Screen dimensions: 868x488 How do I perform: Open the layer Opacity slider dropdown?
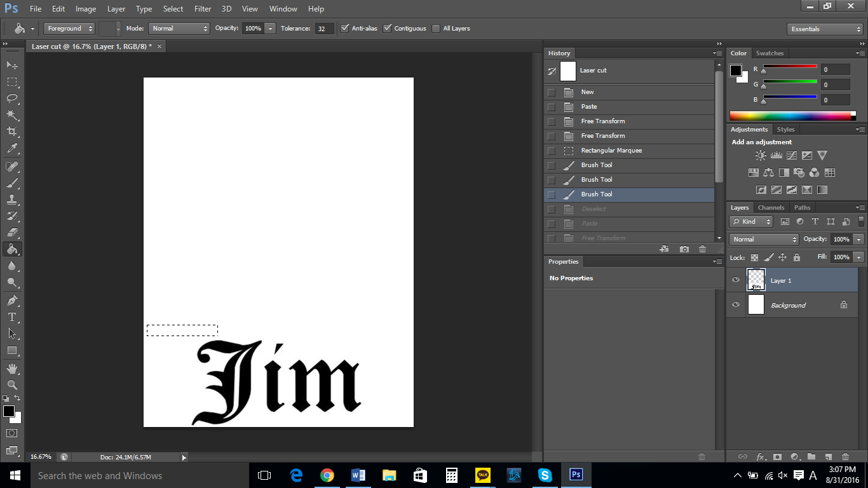click(x=859, y=240)
